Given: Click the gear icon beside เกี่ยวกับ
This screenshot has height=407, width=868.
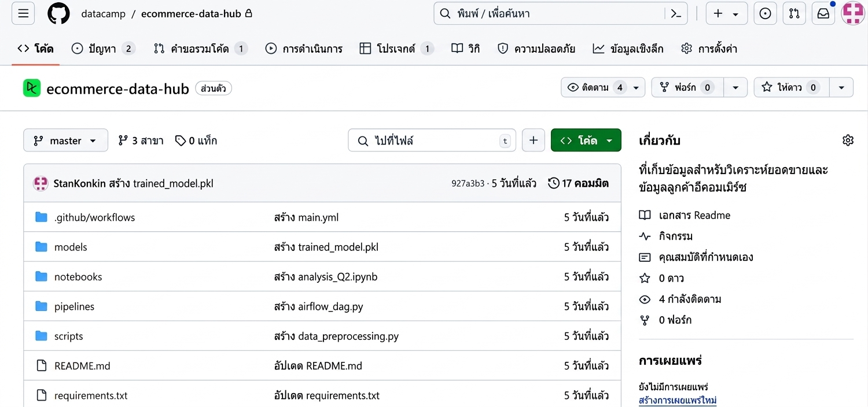Looking at the screenshot, I should [x=848, y=140].
